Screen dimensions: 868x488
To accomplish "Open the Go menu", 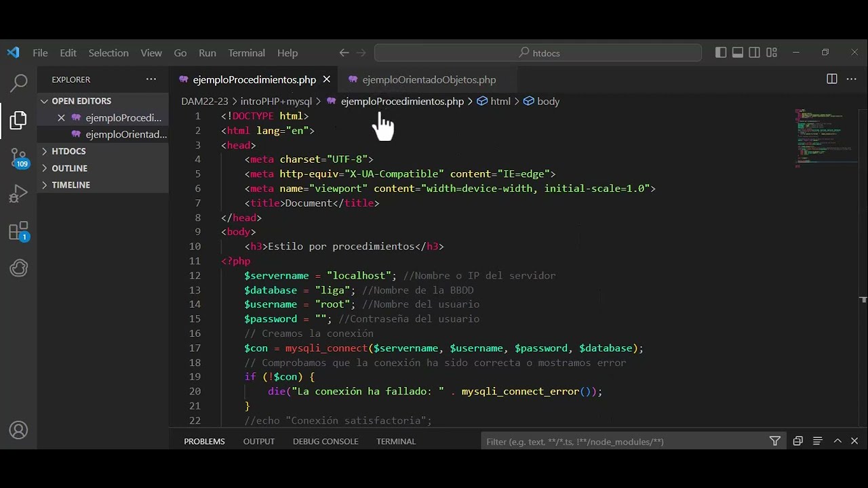I will coord(180,53).
